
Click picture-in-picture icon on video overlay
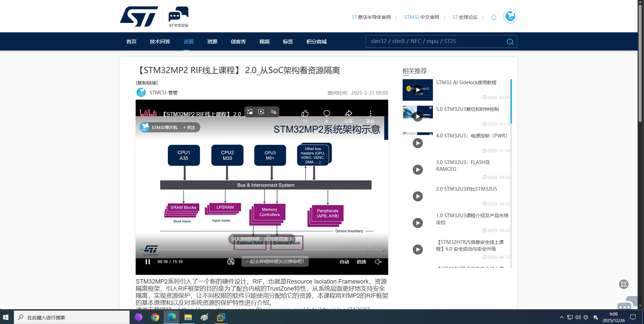point(250,112)
